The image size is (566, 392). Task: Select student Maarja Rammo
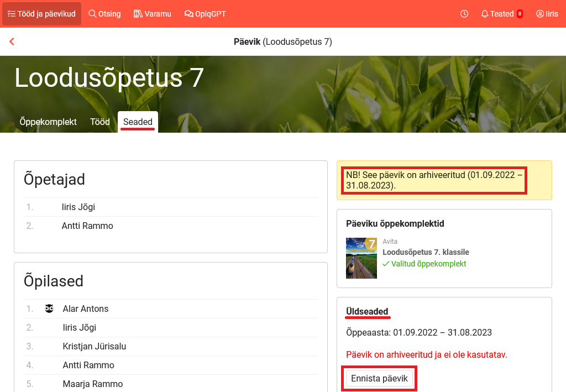tap(93, 384)
